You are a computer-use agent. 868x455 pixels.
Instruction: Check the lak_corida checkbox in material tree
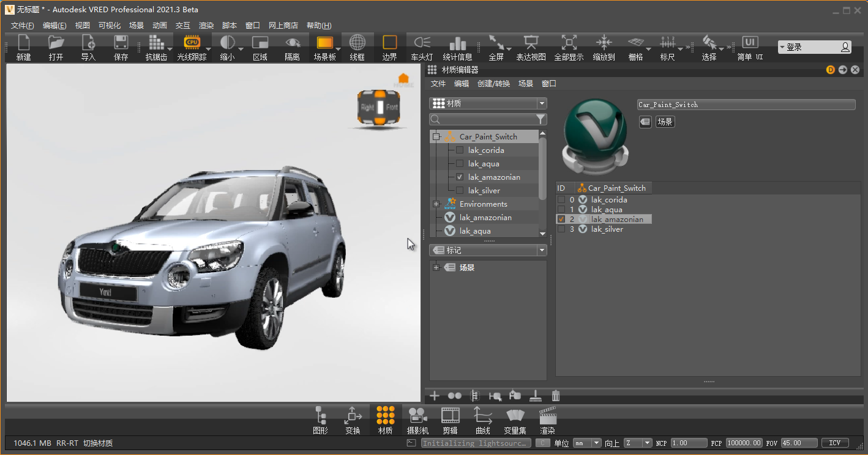point(460,150)
